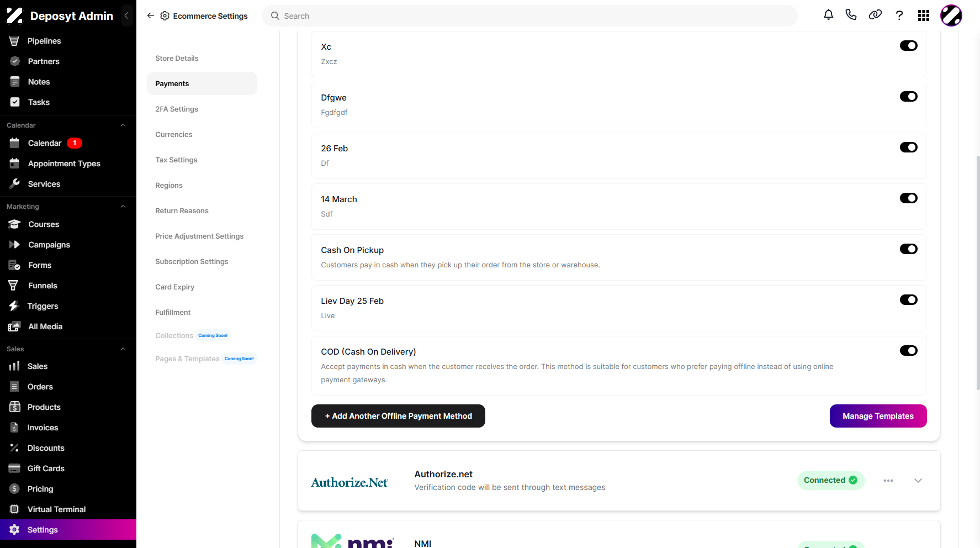The width and height of the screenshot is (980, 548).
Task: Click the link chain icon in header
Action: pyautogui.click(x=875, y=15)
